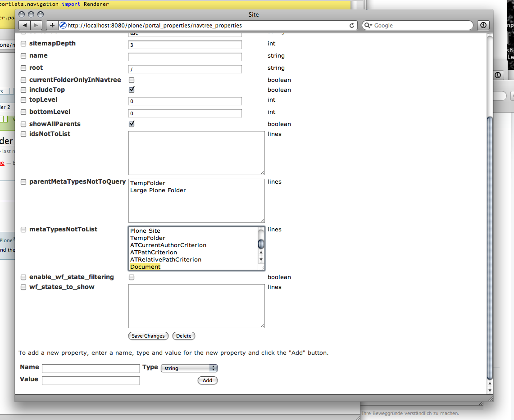Select the bottomLevel property checkbox
The image size is (514, 420).
click(23, 112)
